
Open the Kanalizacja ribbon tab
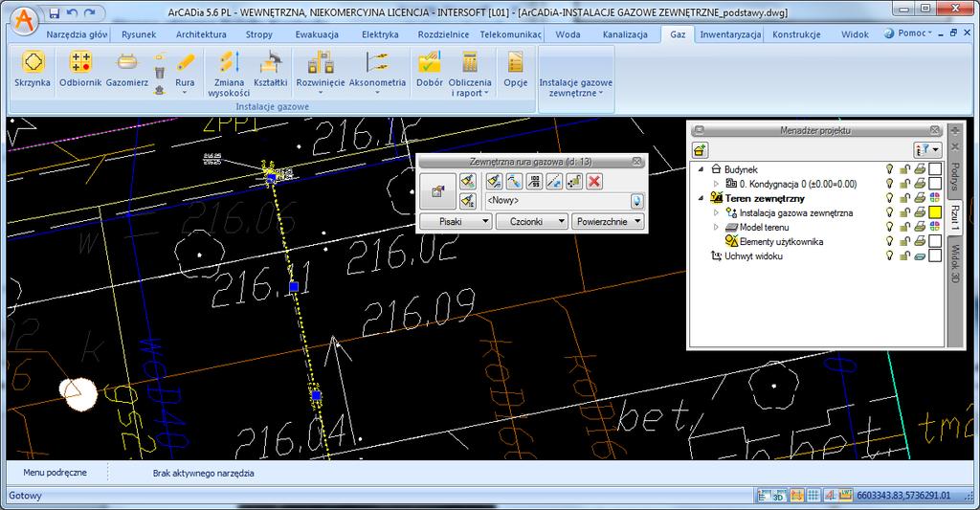[x=625, y=34]
